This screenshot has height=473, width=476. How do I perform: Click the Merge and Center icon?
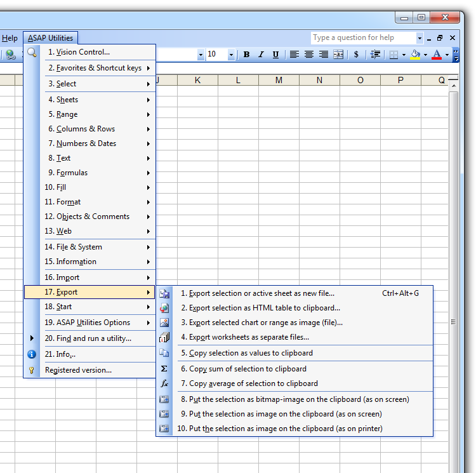pyautogui.click(x=338, y=55)
